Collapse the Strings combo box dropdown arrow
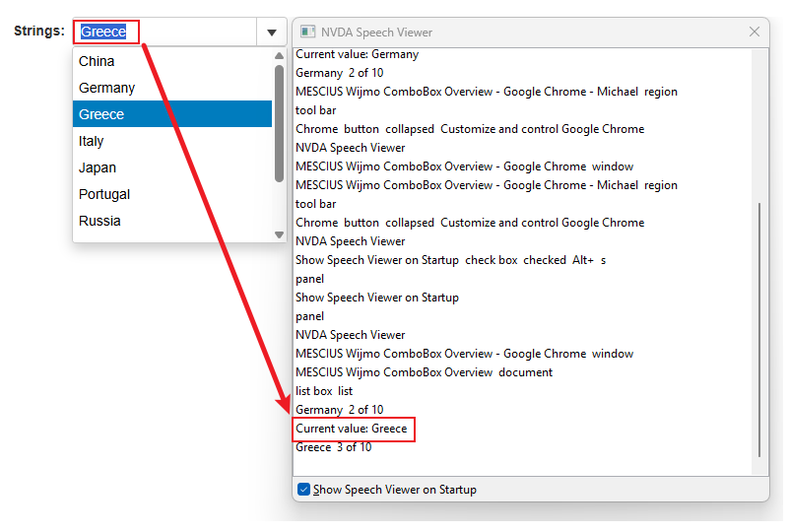The height and width of the screenshot is (532, 788). (x=271, y=33)
